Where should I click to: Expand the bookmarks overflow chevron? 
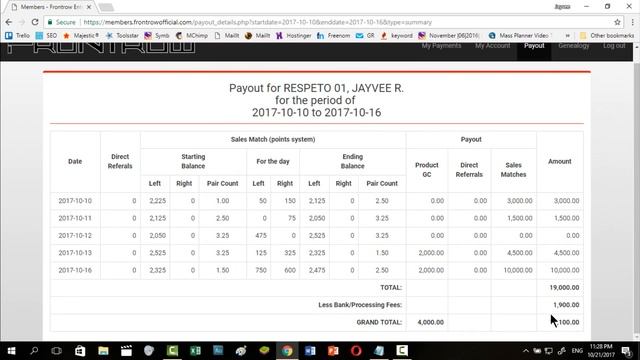(x=567, y=36)
